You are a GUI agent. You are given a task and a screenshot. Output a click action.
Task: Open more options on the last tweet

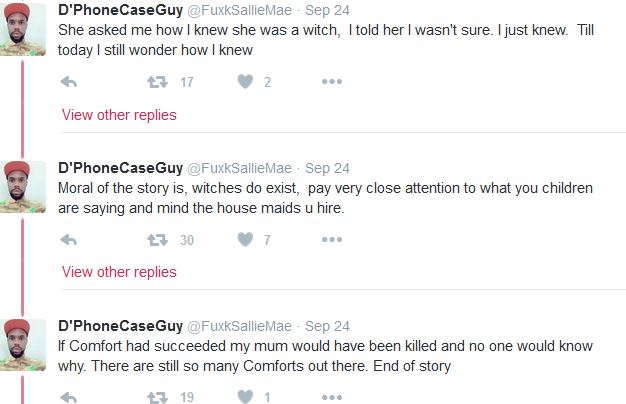tap(332, 397)
